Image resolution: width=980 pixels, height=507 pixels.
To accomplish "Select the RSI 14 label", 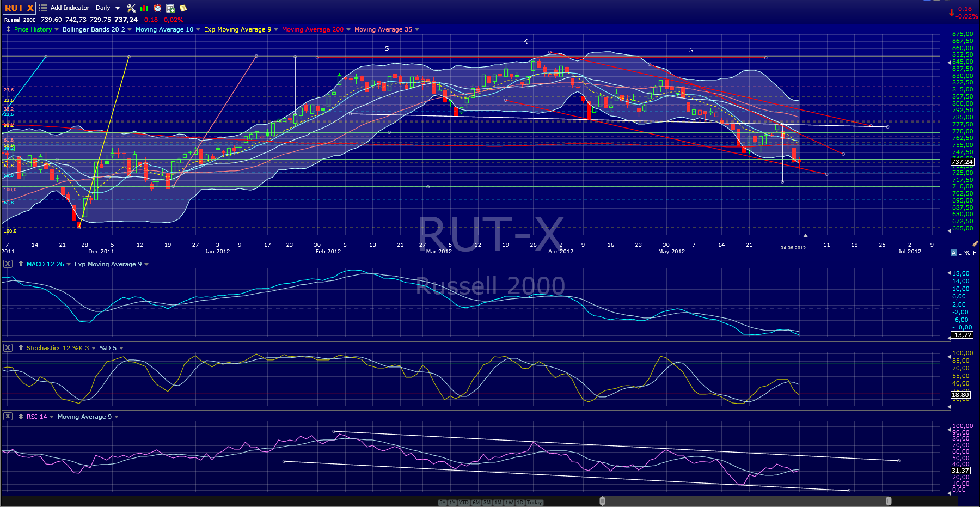I will 37,417.
